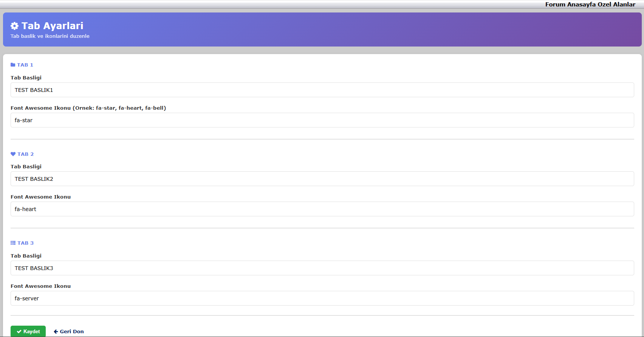Click the server icon next to TAB 3
Image resolution: width=644 pixels, height=337 pixels.
pyautogui.click(x=13, y=243)
